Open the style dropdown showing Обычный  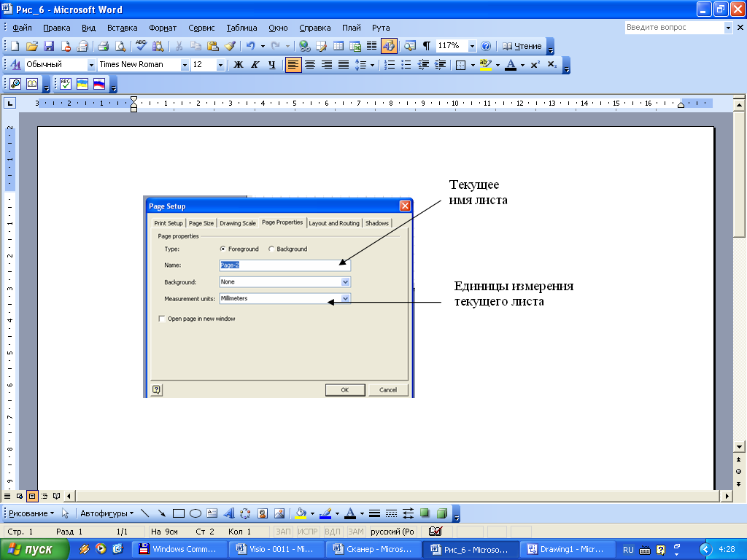91,65
